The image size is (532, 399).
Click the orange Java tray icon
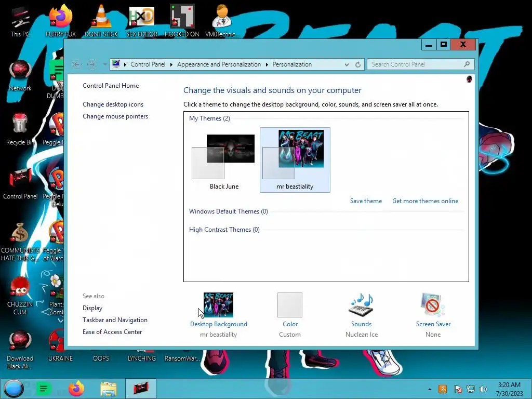443,389
